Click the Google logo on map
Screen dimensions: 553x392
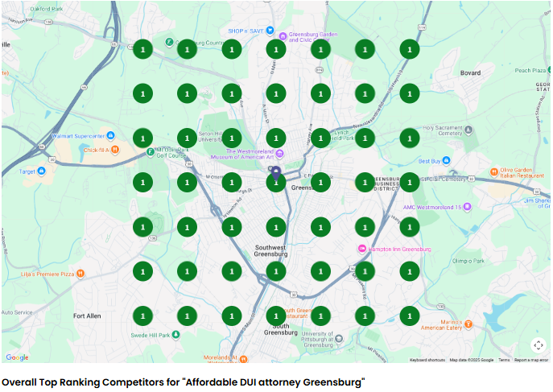(17, 357)
